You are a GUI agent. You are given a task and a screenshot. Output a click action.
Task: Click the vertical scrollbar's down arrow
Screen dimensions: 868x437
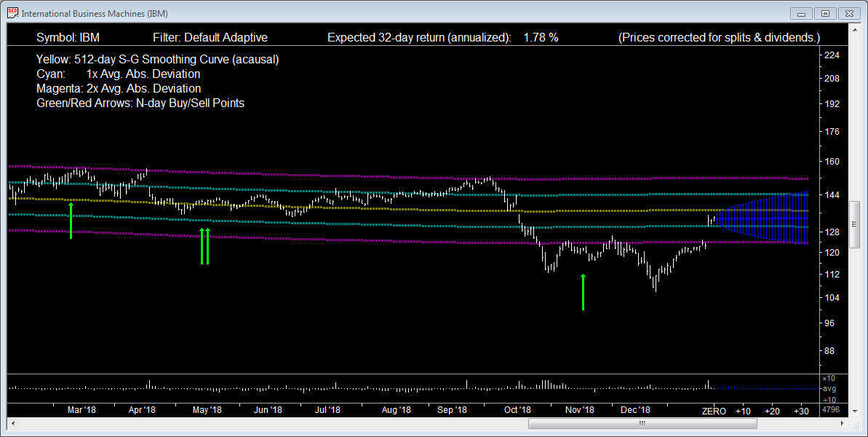point(854,412)
